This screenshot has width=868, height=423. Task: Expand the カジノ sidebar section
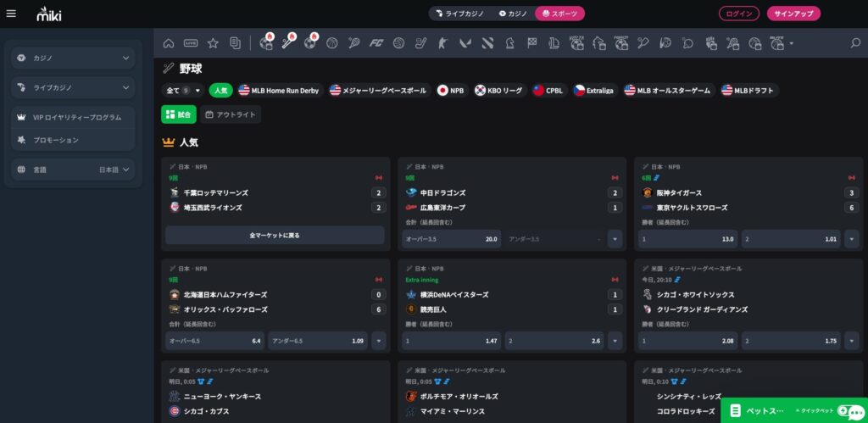tap(73, 58)
